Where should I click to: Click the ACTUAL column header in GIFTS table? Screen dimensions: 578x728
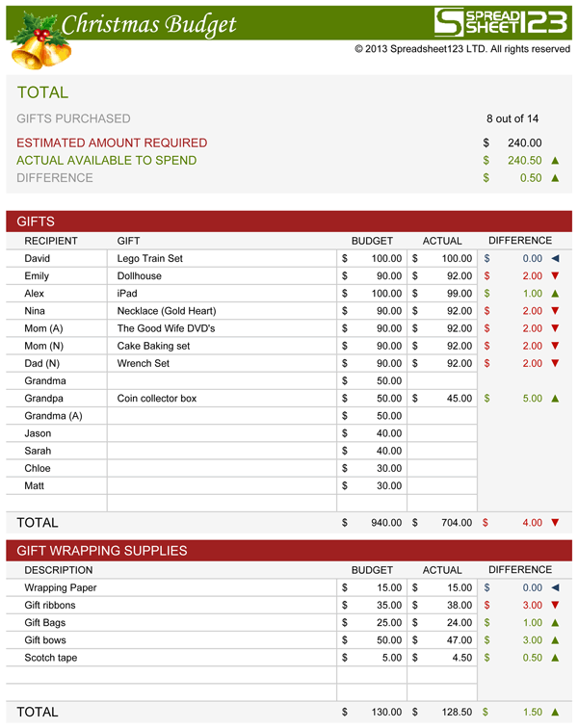(x=442, y=241)
